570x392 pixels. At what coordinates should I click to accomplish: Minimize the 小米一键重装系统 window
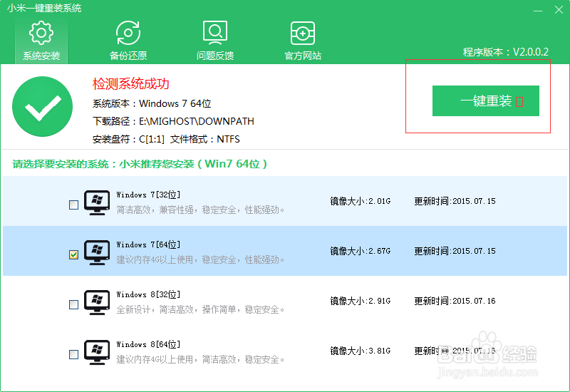coord(538,10)
